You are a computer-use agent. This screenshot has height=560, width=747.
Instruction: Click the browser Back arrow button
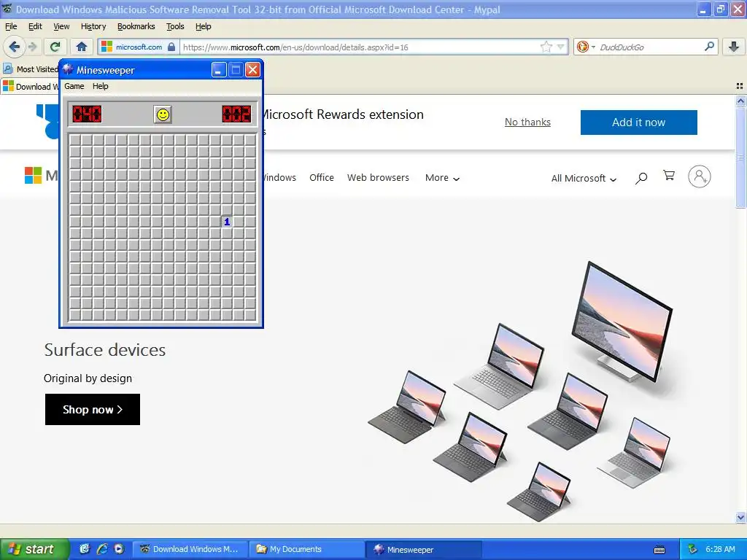(14, 47)
